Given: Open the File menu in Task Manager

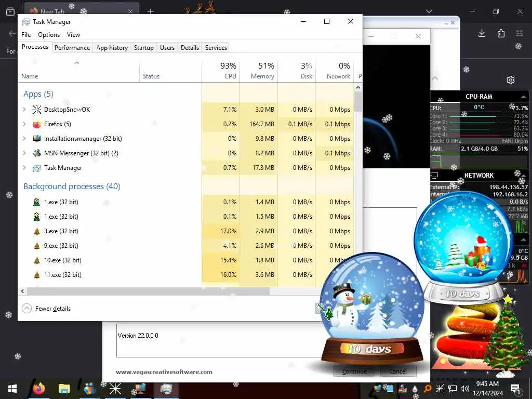Looking at the screenshot, I should pos(26,35).
